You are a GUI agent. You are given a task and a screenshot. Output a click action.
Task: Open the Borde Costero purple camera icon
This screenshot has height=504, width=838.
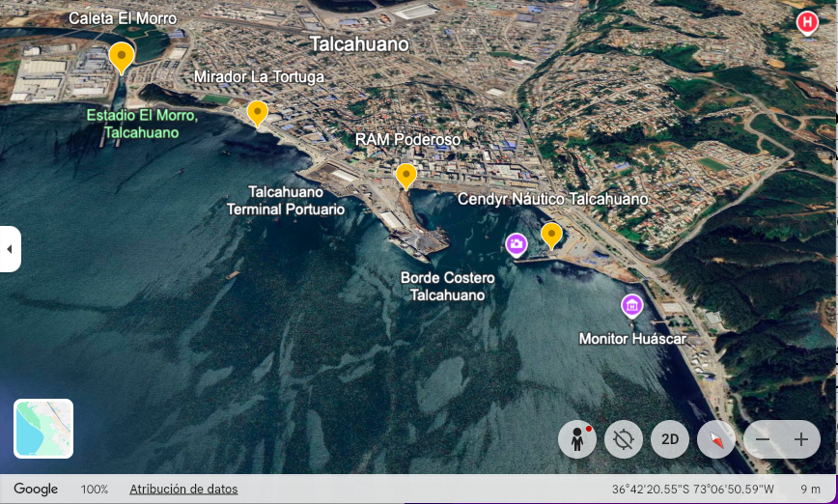[517, 243]
